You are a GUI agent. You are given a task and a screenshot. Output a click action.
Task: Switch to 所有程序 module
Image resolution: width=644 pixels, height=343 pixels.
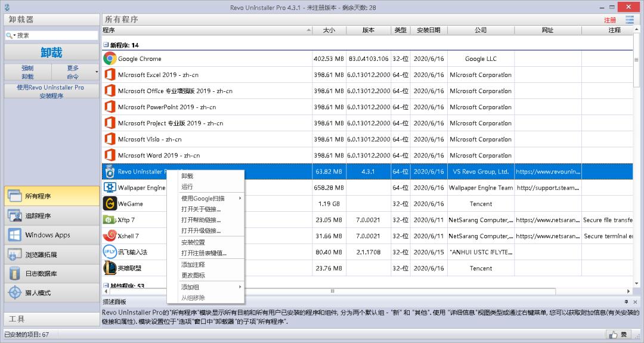52,196
